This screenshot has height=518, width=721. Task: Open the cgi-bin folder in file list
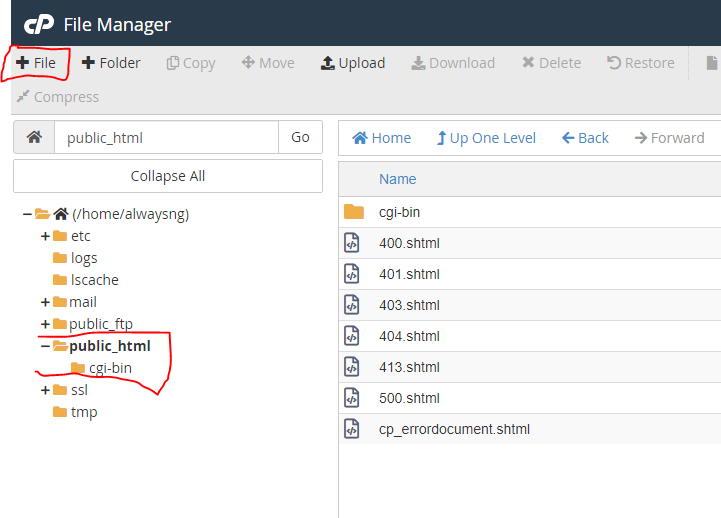click(400, 212)
